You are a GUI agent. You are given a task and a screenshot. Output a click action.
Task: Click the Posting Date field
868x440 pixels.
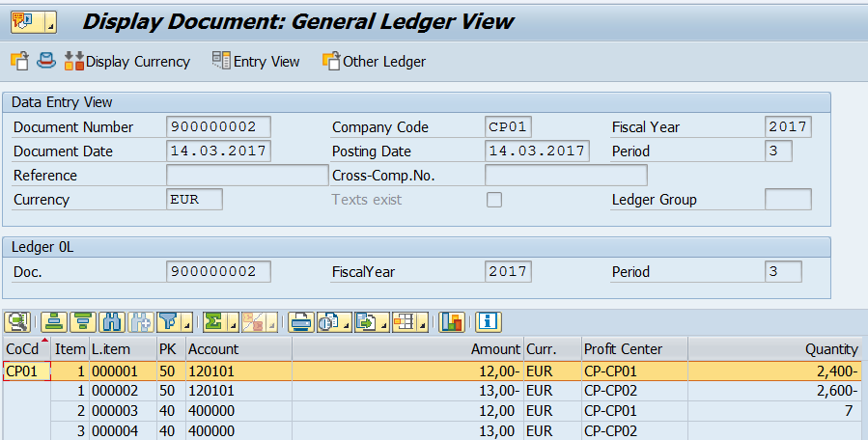(537, 151)
